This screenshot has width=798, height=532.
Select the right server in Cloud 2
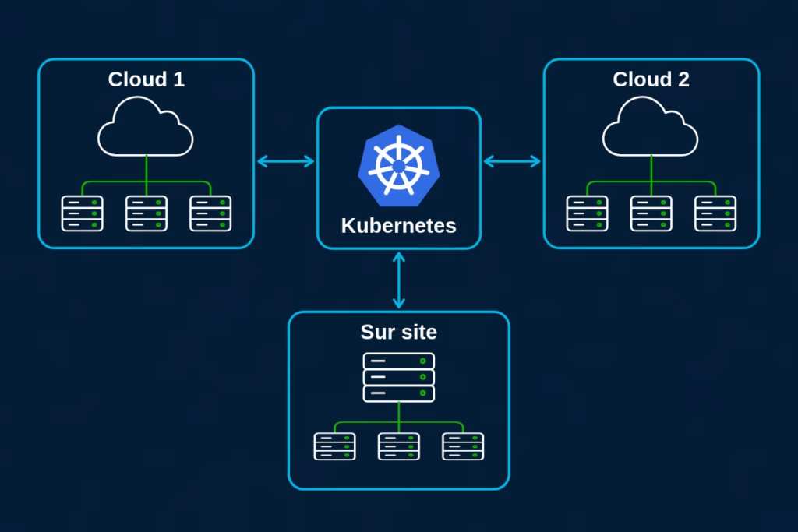(x=715, y=213)
